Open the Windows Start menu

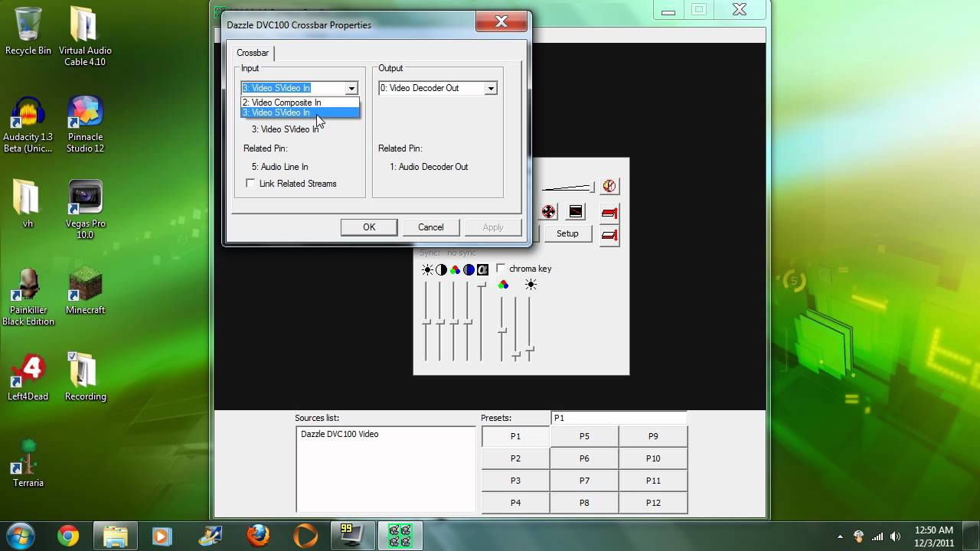[x=21, y=535]
